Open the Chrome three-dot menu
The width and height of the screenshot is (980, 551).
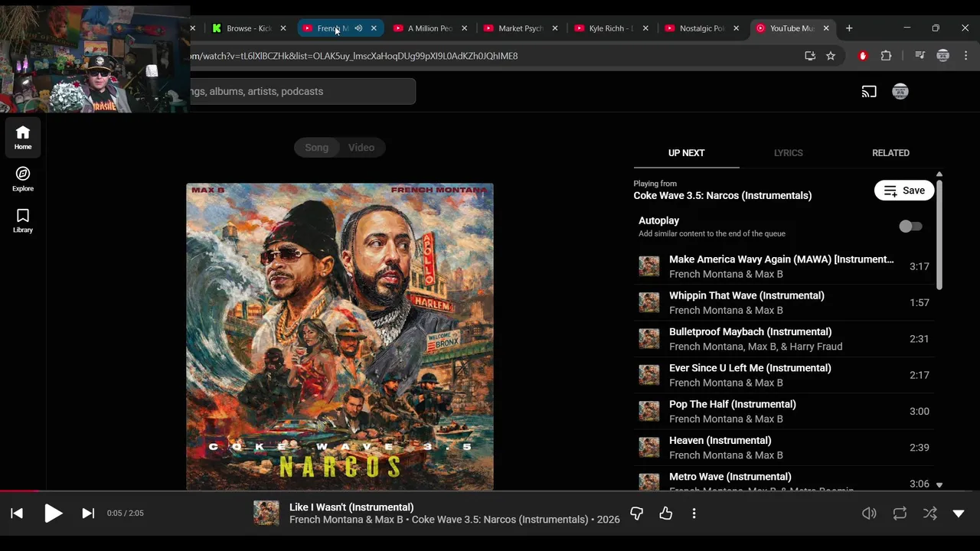coord(966,56)
